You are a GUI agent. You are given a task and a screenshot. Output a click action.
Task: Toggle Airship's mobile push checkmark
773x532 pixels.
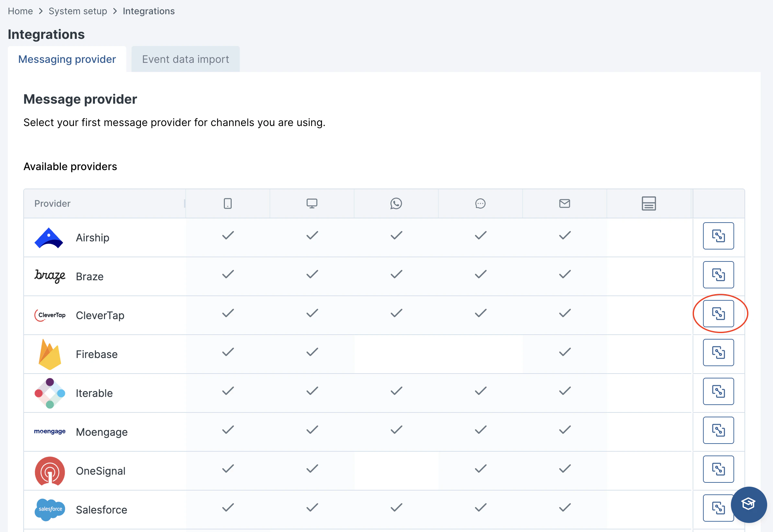[227, 235]
